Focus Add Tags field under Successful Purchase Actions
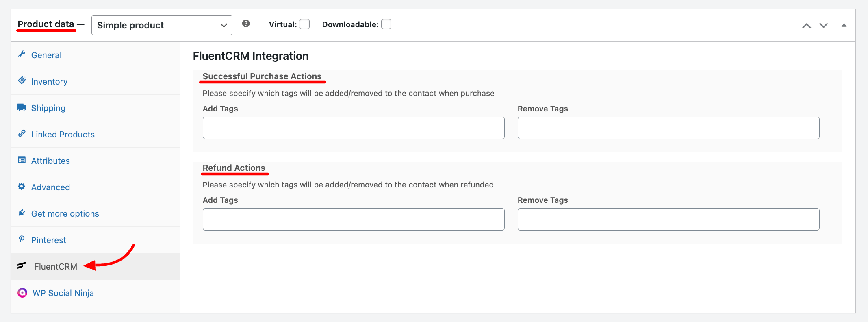This screenshot has height=322, width=868. point(354,128)
